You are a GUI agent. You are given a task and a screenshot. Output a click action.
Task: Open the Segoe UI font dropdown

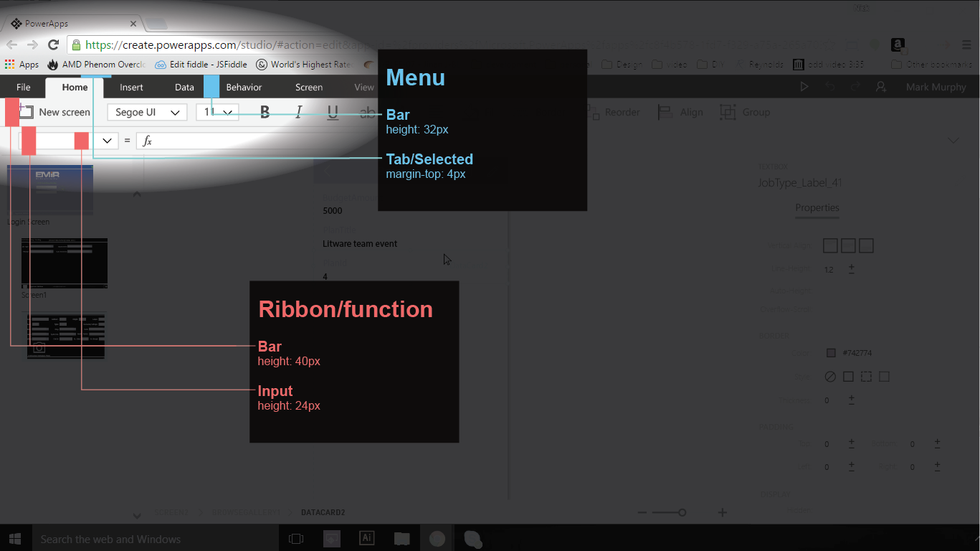point(147,112)
